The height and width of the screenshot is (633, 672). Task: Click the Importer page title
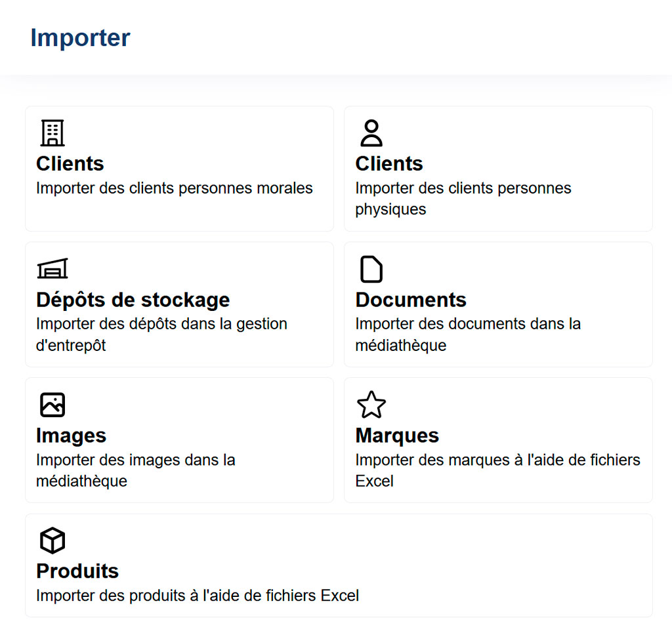point(80,38)
